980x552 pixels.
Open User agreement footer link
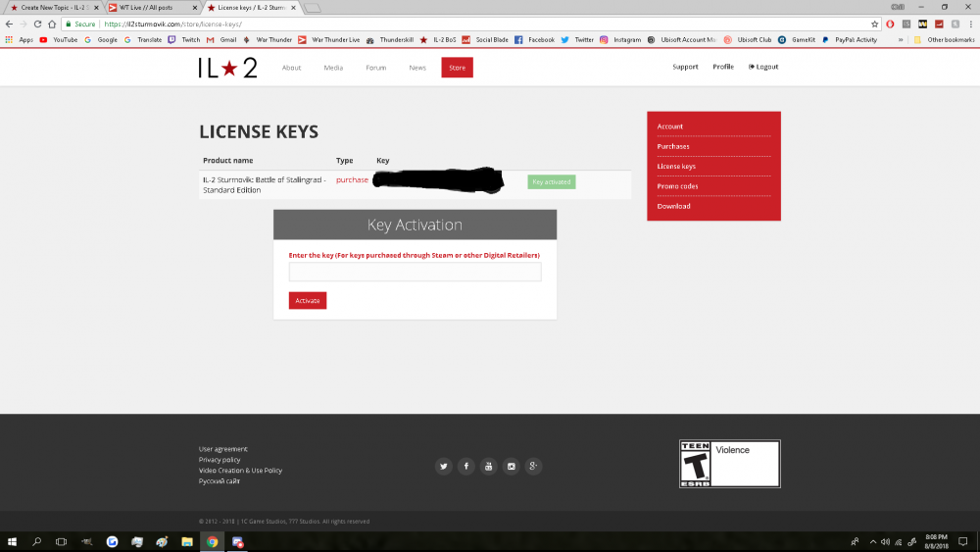pyautogui.click(x=223, y=449)
